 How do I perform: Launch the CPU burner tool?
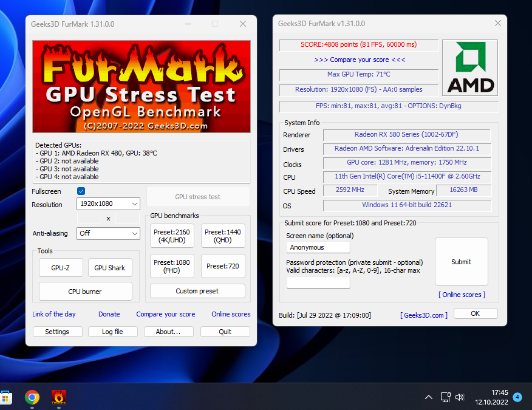tap(86, 292)
